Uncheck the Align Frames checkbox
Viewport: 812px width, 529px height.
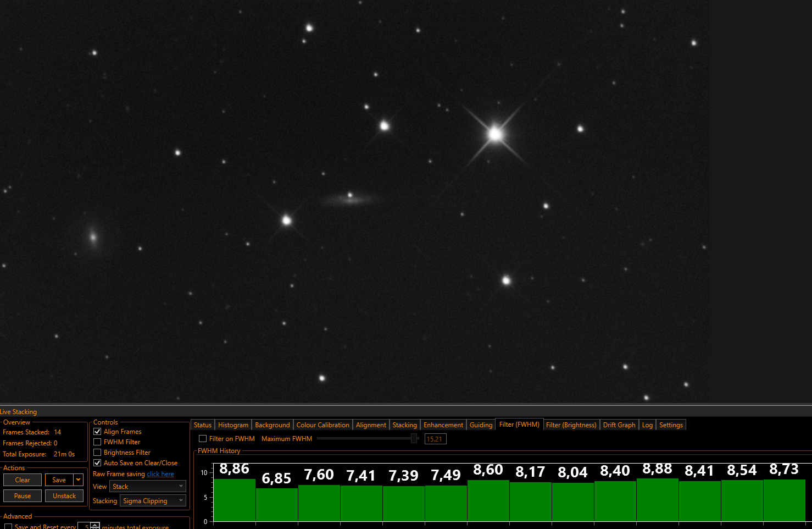coord(97,432)
